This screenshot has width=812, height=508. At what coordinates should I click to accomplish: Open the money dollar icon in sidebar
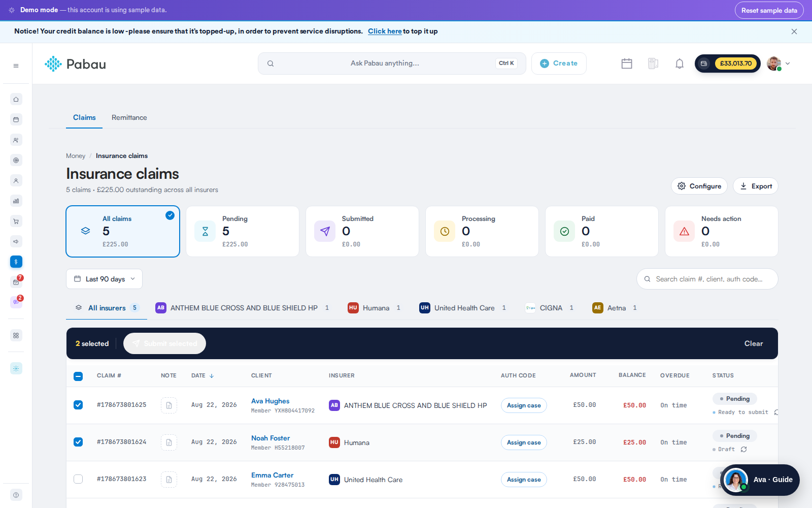coord(16,262)
